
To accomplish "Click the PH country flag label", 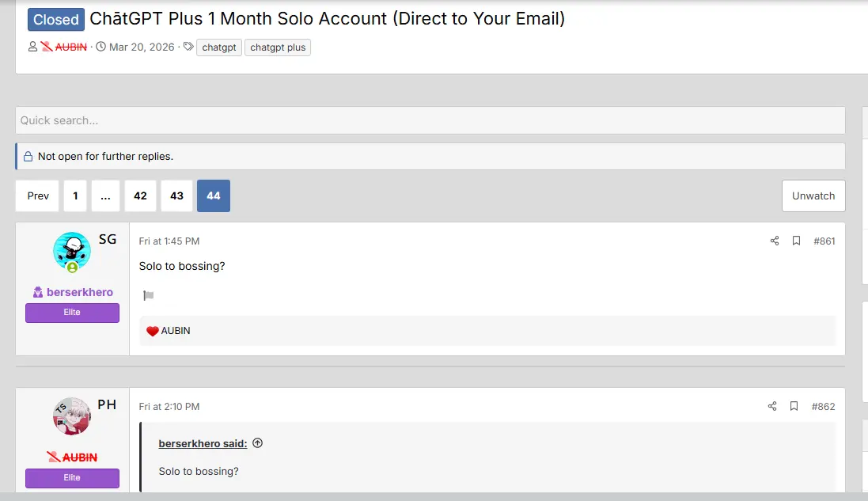I will pos(107,404).
